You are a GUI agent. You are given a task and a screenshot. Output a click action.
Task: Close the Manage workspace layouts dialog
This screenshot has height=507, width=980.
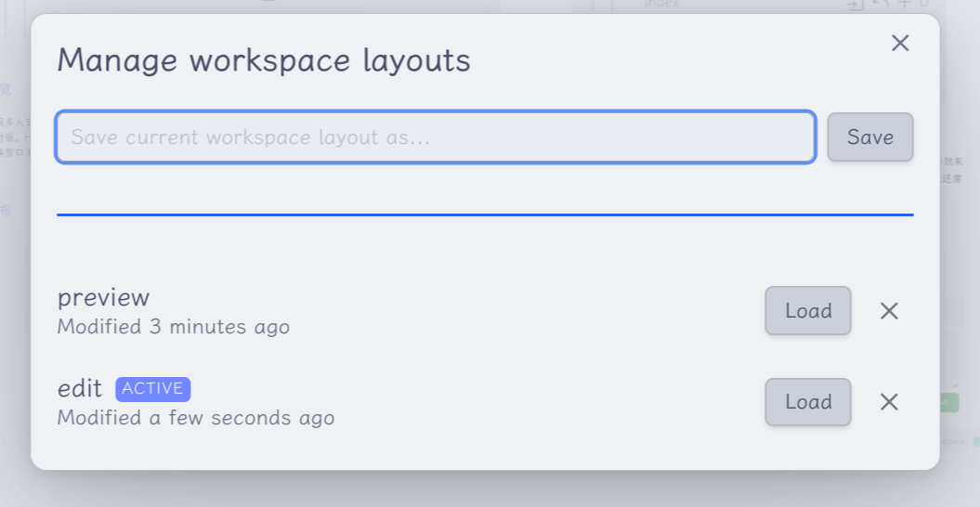pos(899,43)
